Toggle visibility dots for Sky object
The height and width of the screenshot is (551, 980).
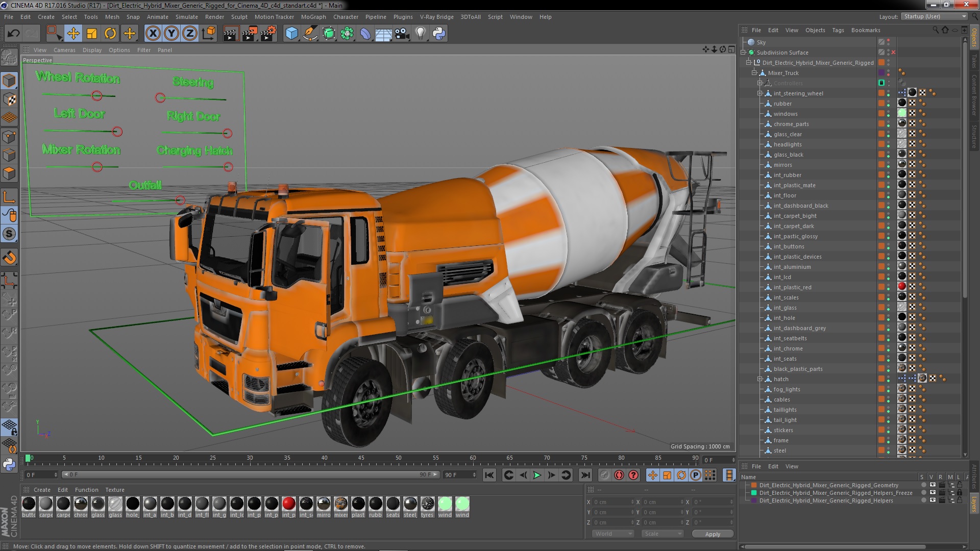click(889, 42)
